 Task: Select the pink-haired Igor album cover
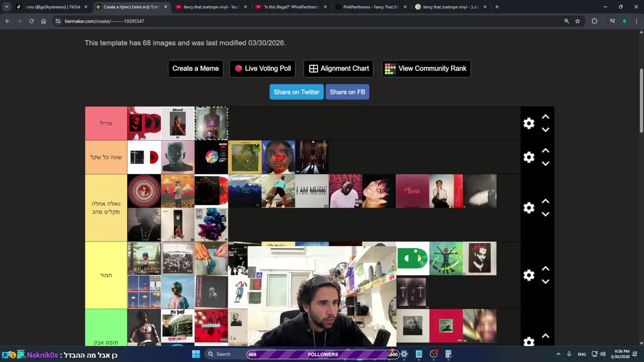tap(178, 157)
